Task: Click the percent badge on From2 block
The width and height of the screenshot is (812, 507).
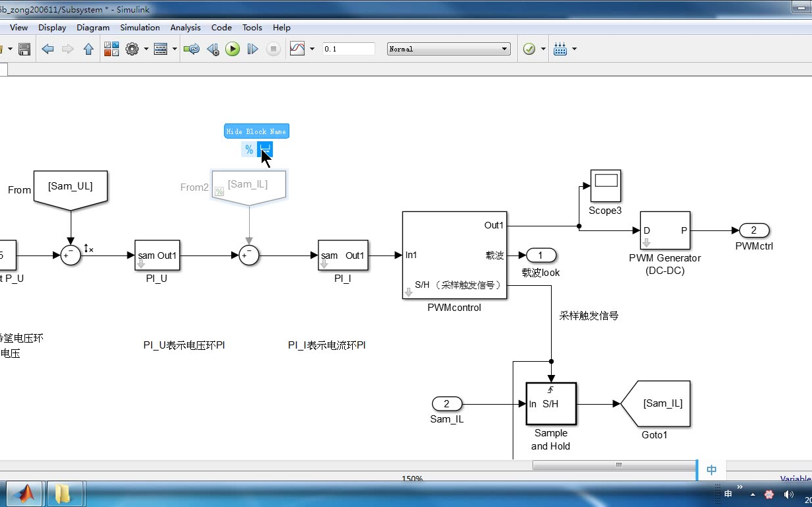Action: point(219,191)
